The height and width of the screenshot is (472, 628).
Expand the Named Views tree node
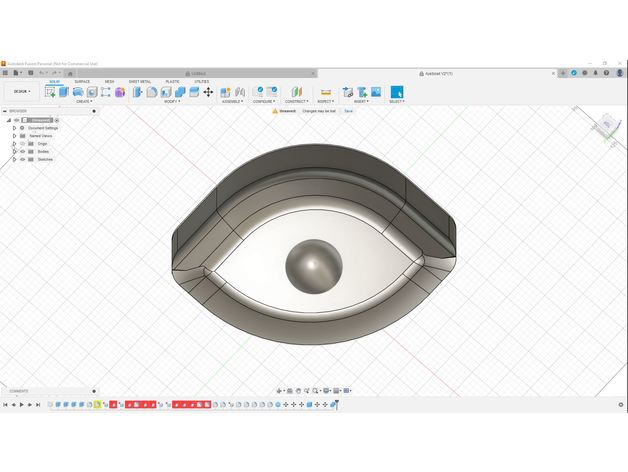click(14, 136)
